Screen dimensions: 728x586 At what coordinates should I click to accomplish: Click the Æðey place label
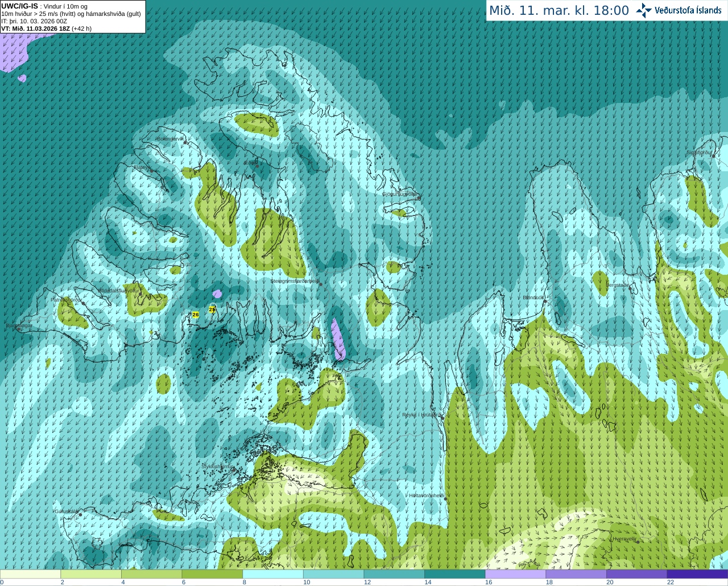[x=250, y=163]
